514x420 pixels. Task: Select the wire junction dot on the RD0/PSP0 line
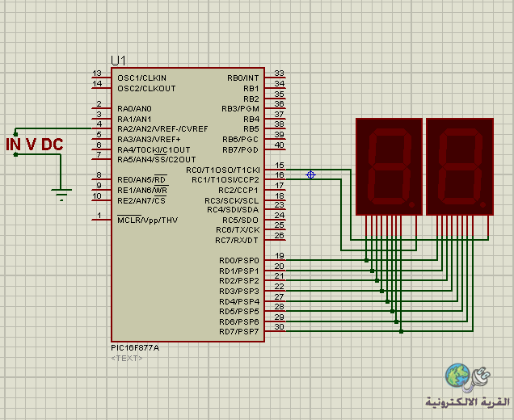pyautogui.click(x=366, y=260)
